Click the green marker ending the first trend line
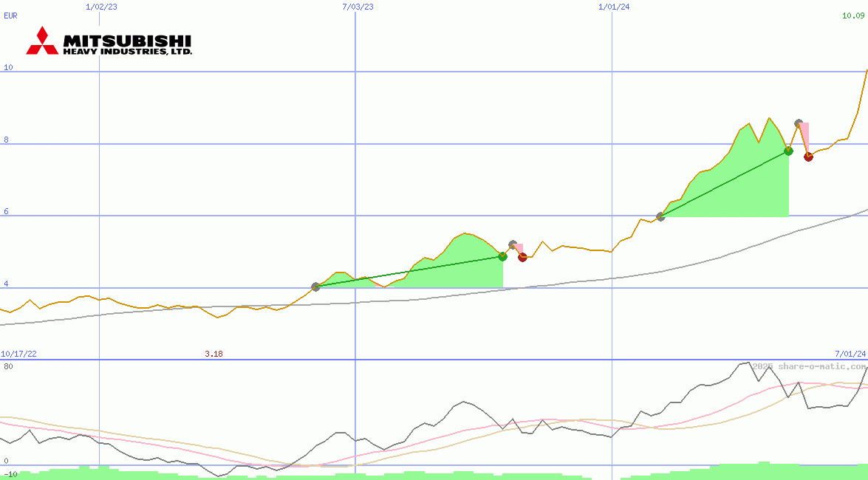The image size is (868, 480). 503,256
